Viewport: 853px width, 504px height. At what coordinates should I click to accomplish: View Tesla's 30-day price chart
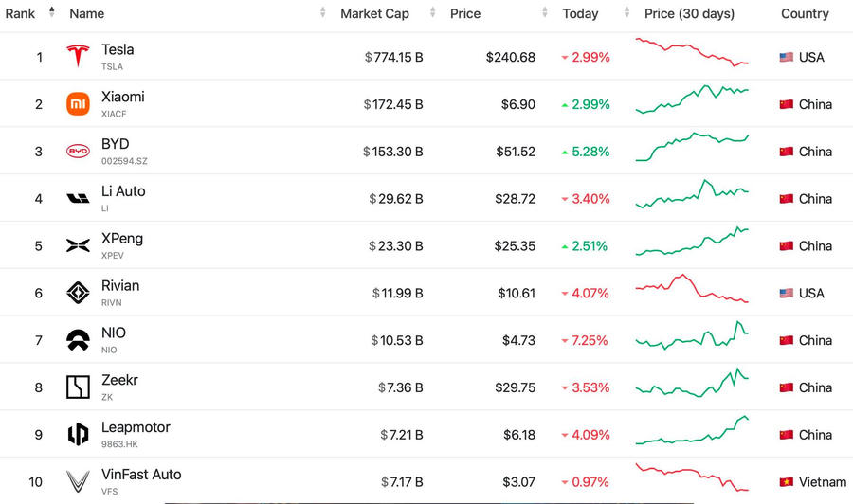click(x=692, y=53)
